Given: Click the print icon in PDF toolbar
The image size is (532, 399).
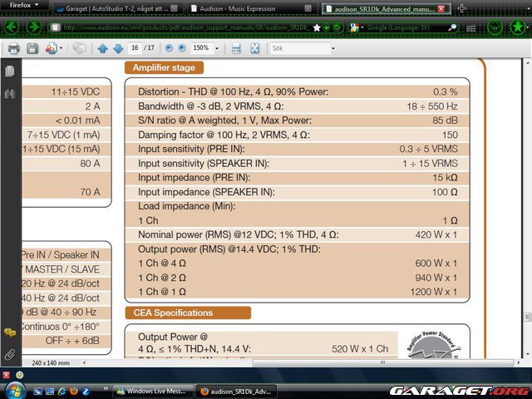Looking at the screenshot, I should pyautogui.click(x=14, y=49).
